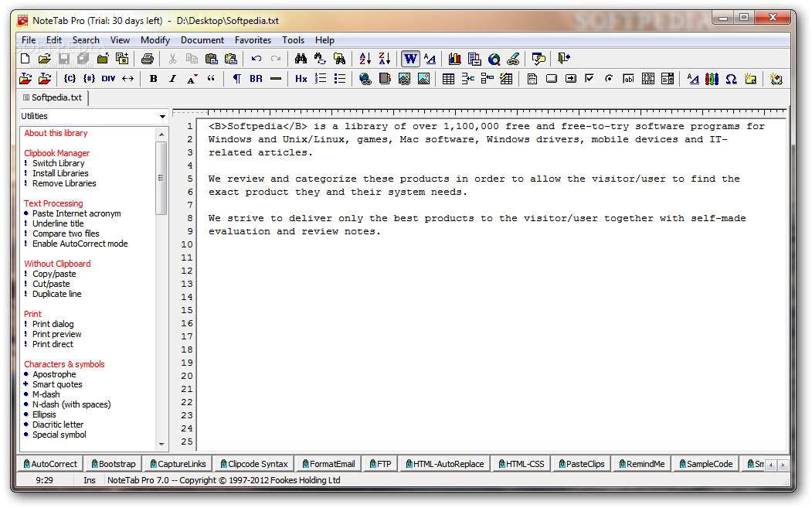The image size is (812, 508).
Task: Insert BR line break tag
Action: point(256,79)
